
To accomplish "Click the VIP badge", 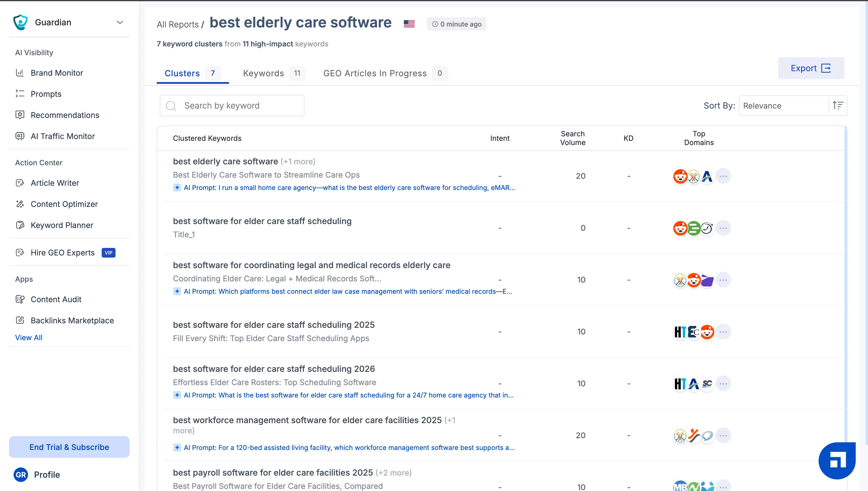I will (x=108, y=252).
